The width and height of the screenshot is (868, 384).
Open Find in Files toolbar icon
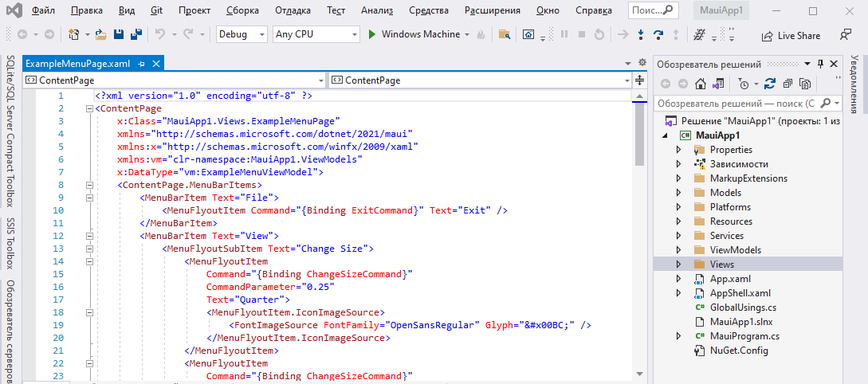click(x=504, y=35)
